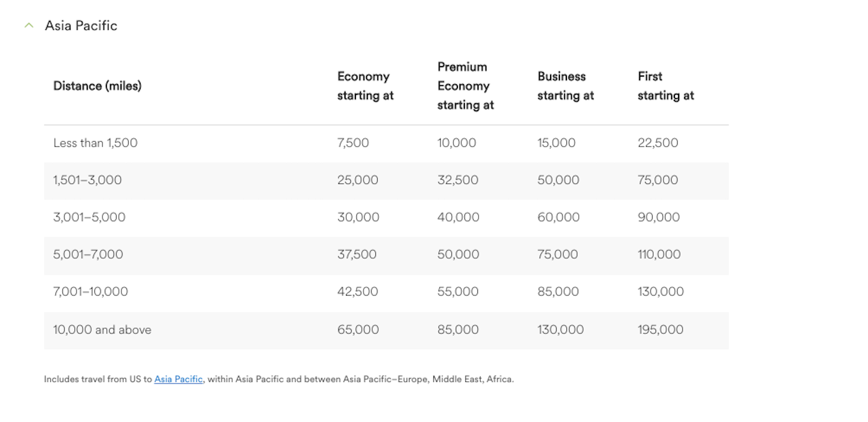This screenshot has height=422, width=868.
Task: Click the Business starting at header
Action: coord(565,86)
